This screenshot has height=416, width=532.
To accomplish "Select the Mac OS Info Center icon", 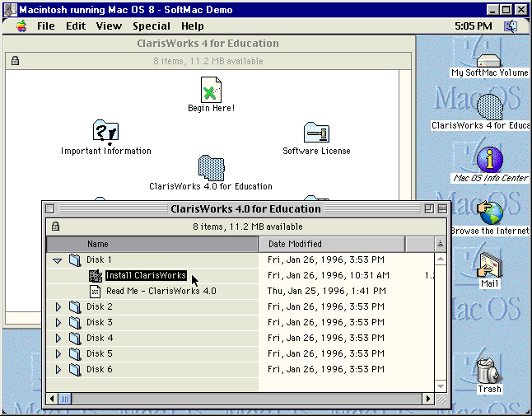I will [x=490, y=160].
